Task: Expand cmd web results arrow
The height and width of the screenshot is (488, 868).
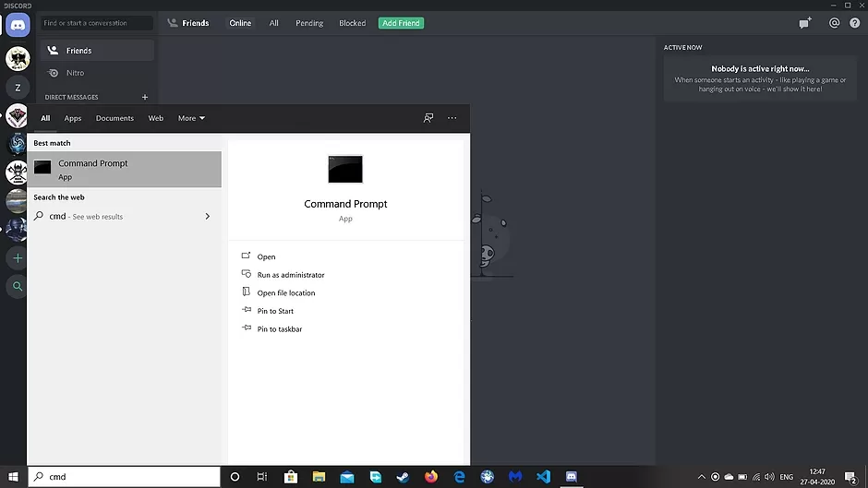Action: 208,217
